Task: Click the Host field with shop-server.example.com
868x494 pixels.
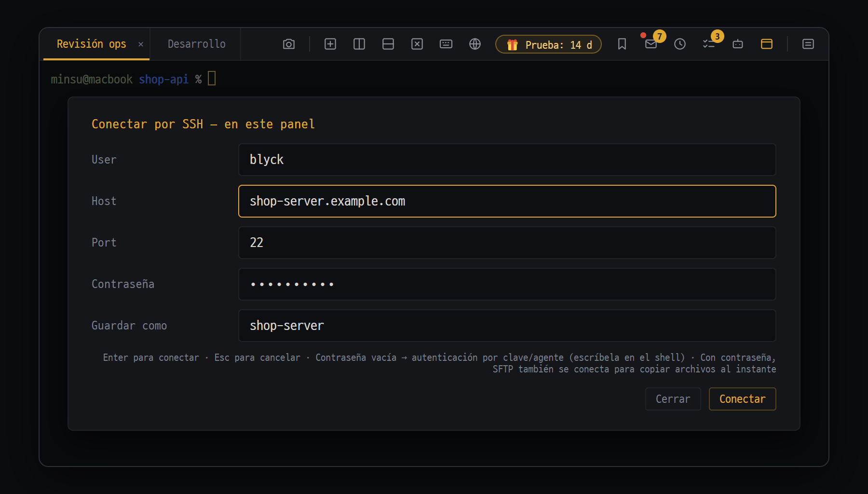Action: point(507,201)
